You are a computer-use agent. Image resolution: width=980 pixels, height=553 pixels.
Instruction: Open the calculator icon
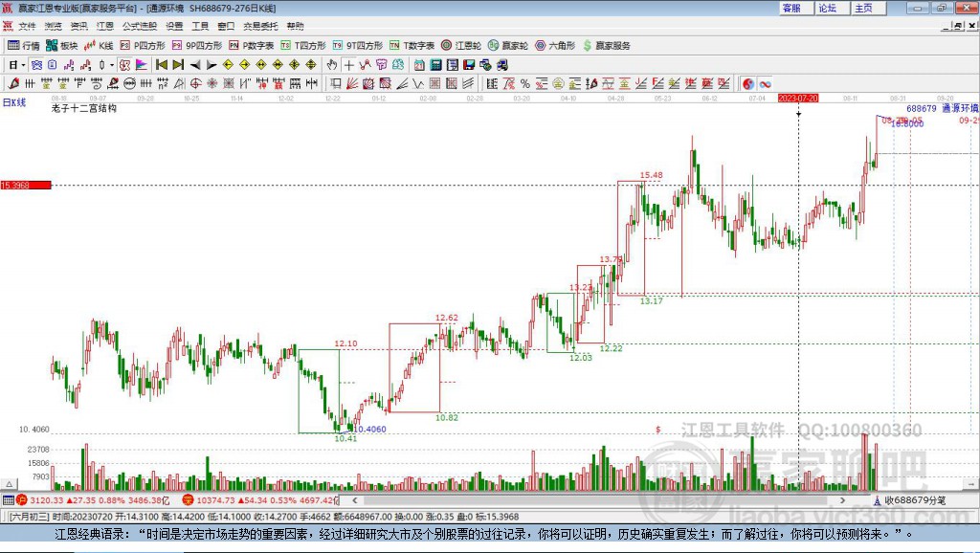[435, 65]
